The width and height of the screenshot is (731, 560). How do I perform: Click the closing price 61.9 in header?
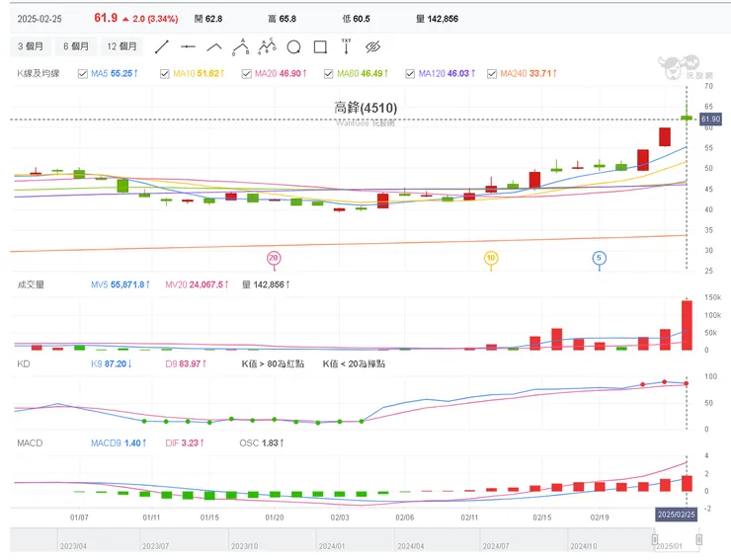coord(106,18)
